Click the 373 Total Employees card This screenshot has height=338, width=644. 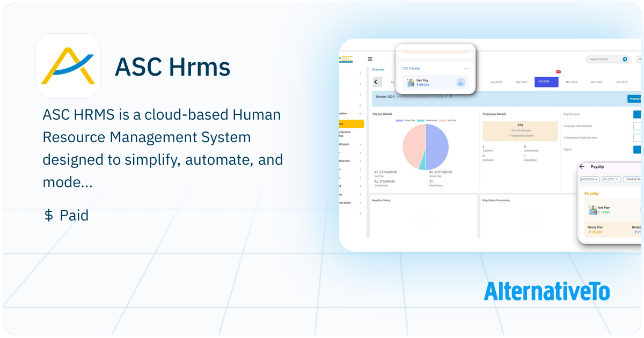[520, 131]
